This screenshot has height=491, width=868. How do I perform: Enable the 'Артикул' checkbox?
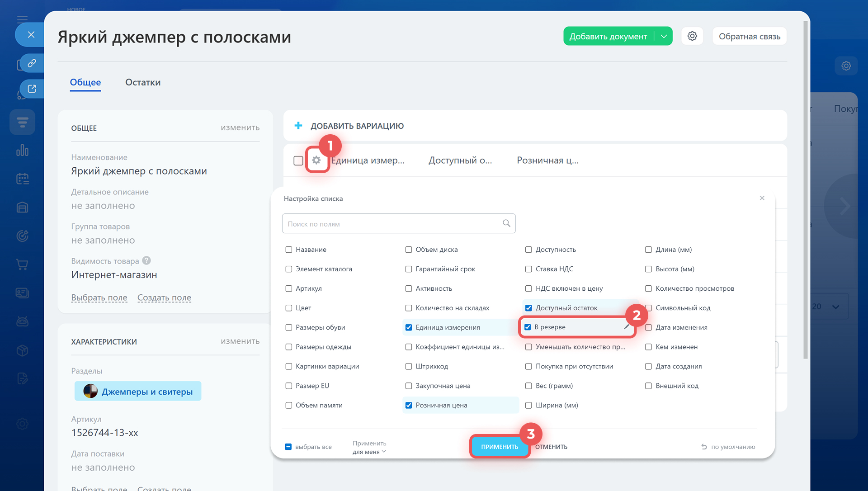(289, 288)
